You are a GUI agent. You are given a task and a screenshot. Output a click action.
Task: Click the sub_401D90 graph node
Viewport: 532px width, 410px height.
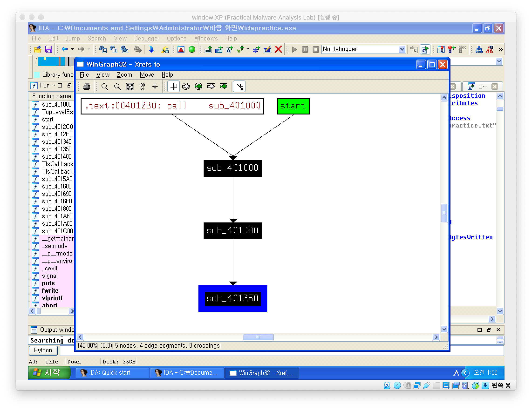(x=233, y=231)
